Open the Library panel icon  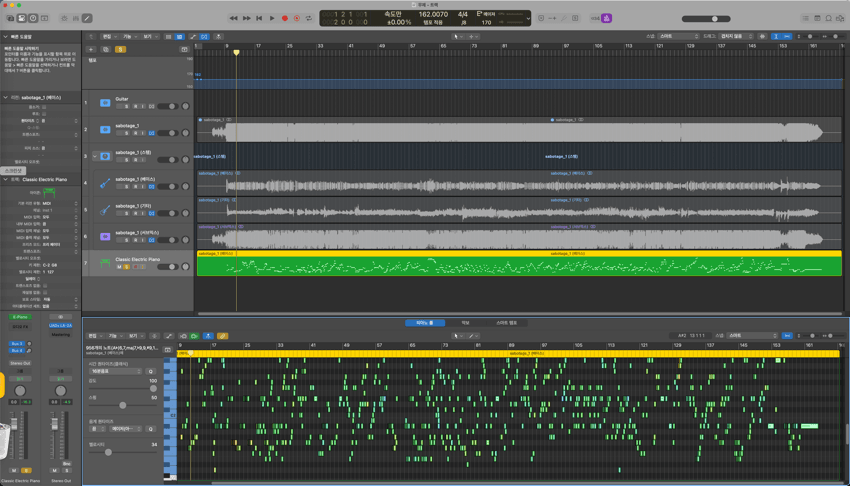[9, 18]
